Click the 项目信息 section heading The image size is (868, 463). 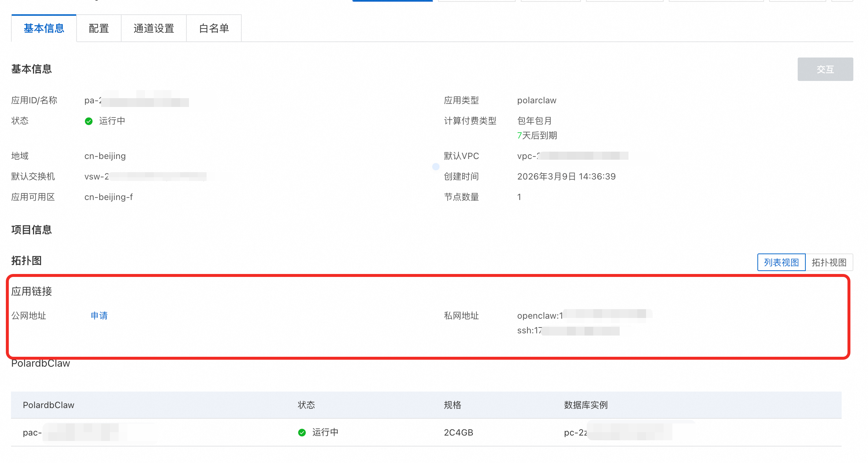tap(31, 230)
